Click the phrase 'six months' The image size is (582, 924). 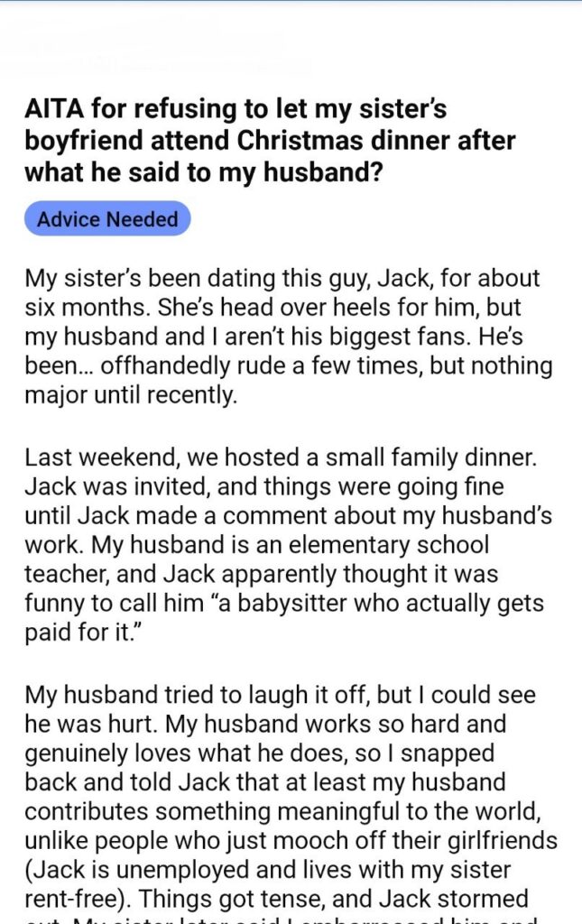(80, 306)
